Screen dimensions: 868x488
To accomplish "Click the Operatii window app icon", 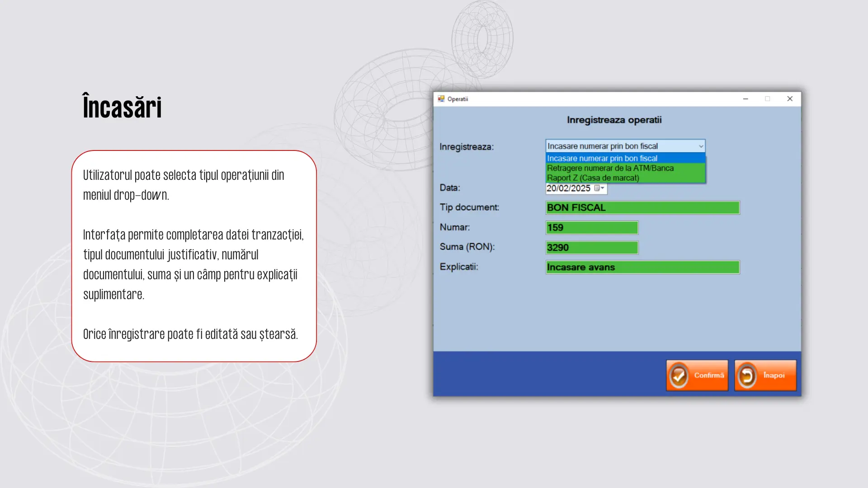I will (441, 99).
